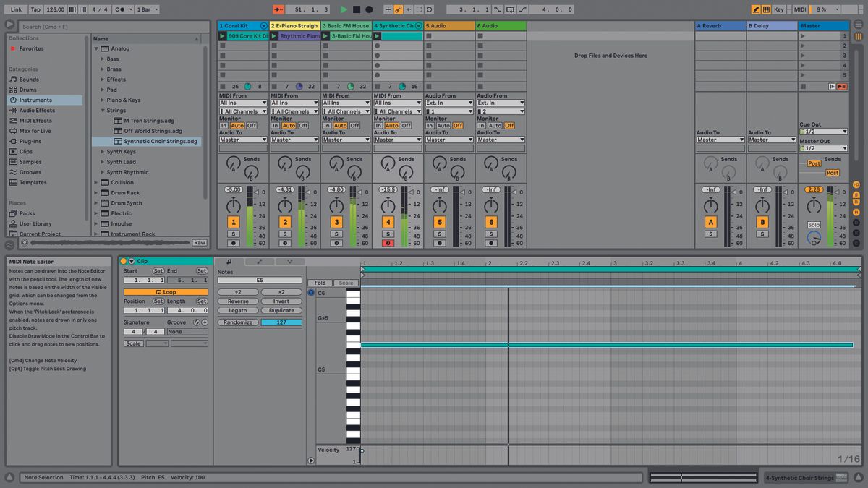
Task: Toggle the Follow playback button
Action: [x=279, y=9]
